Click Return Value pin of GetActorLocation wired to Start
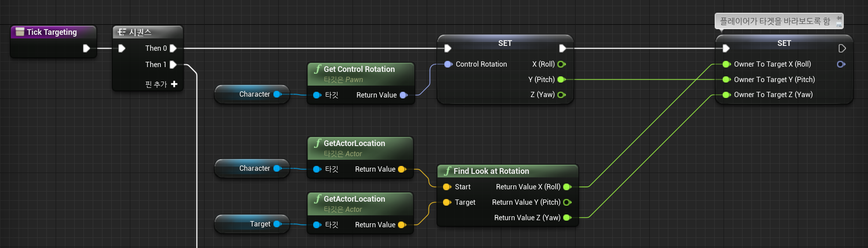Viewport: 868px width, 248px height. [x=402, y=169]
